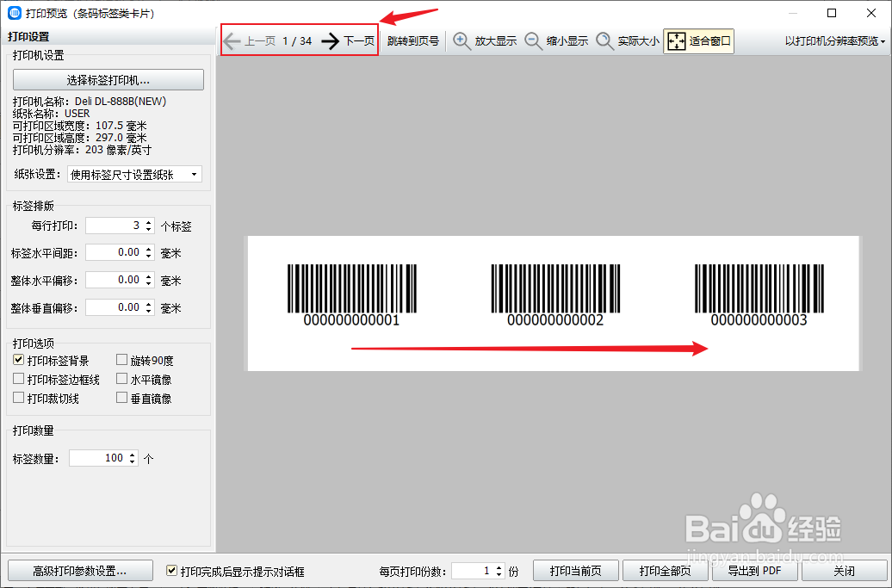Enable 打印标签边框线 checkbox
This screenshot has width=892, height=588.
point(19,379)
